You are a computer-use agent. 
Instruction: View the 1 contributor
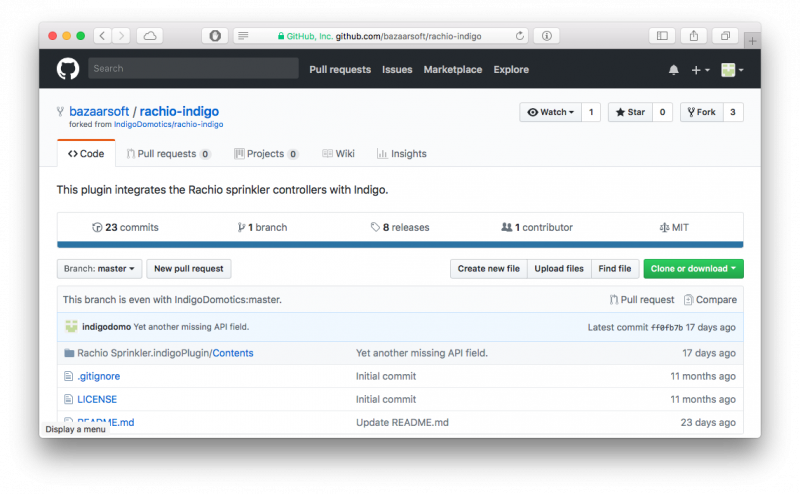tap(537, 227)
